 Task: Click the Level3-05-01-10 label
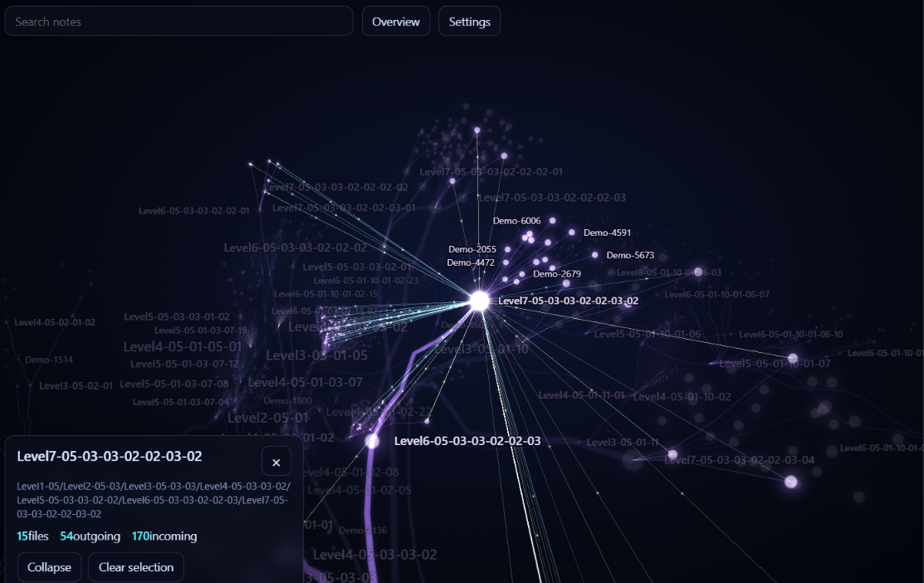[x=482, y=349]
